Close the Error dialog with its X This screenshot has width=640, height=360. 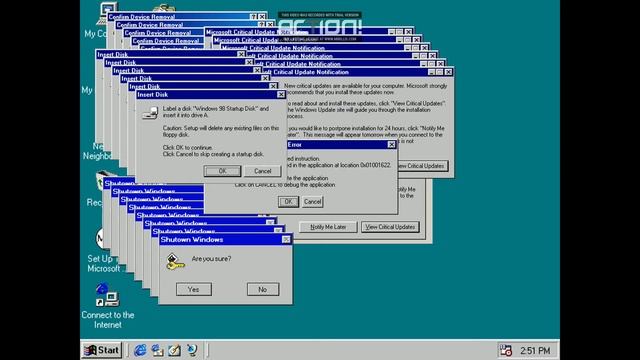coord(391,144)
